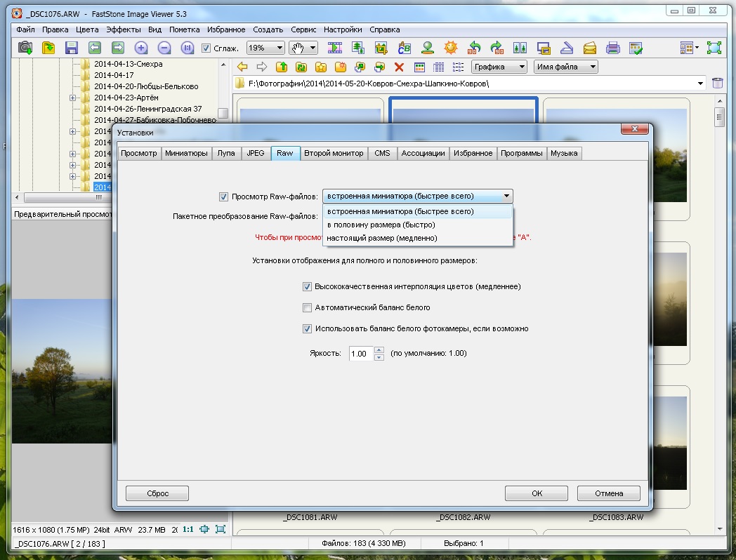Expand the folder path history dropdown arrow
Screen dimensions: 736x560
(x=700, y=84)
